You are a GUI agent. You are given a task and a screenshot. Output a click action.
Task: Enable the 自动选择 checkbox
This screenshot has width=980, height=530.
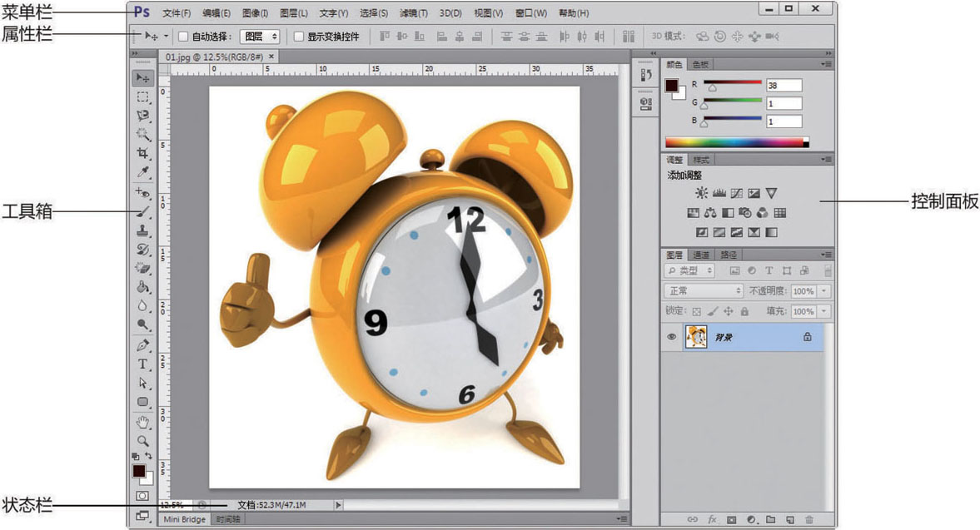tap(184, 37)
